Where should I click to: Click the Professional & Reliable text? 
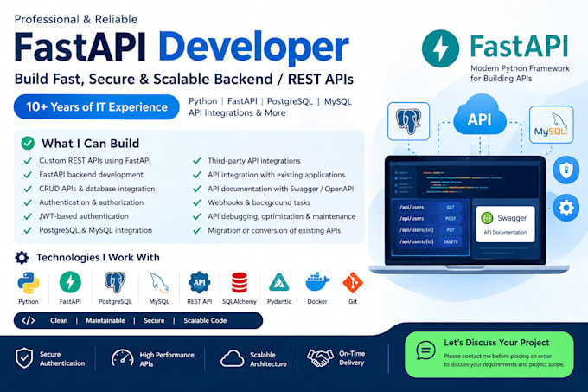pyautogui.click(x=76, y=19)
